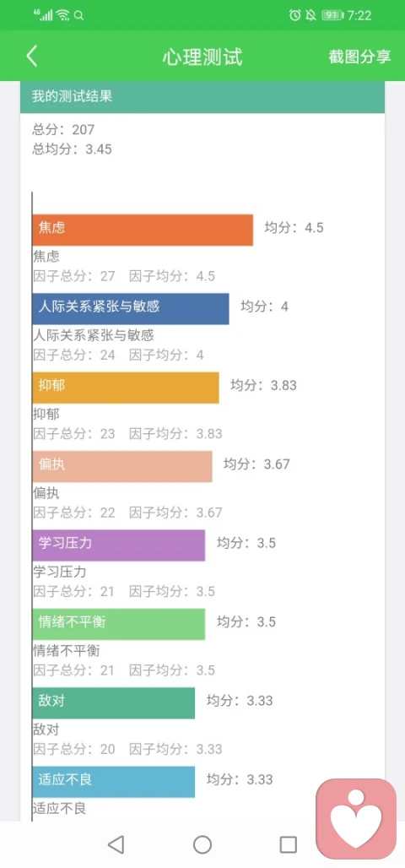Screen dimensions: 405x868
Task: Tap the pink heart floating icon
Action: (x=356, y=819)
